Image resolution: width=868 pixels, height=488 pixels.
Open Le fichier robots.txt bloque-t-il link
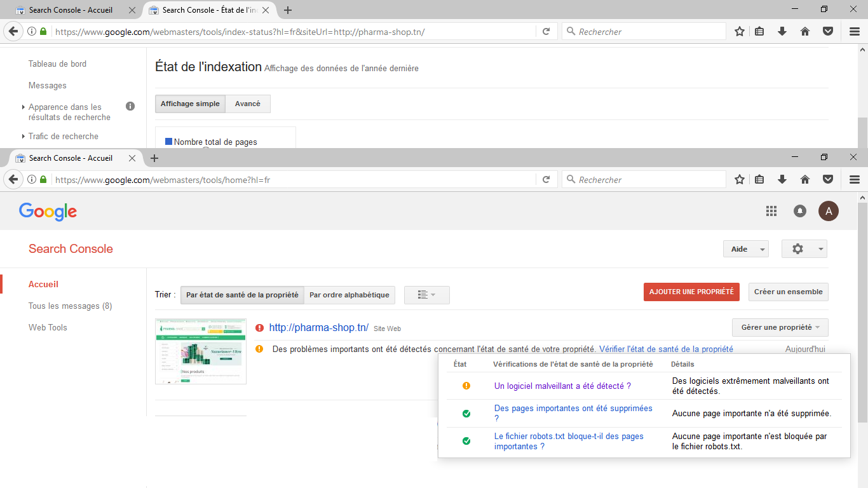[569, 441]
